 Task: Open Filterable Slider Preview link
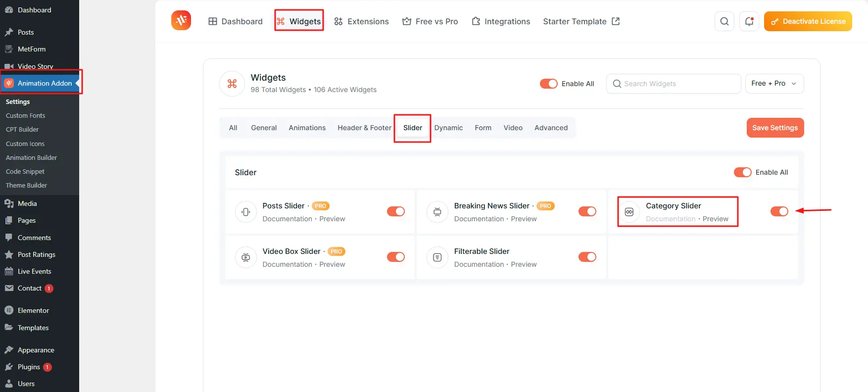524,264
